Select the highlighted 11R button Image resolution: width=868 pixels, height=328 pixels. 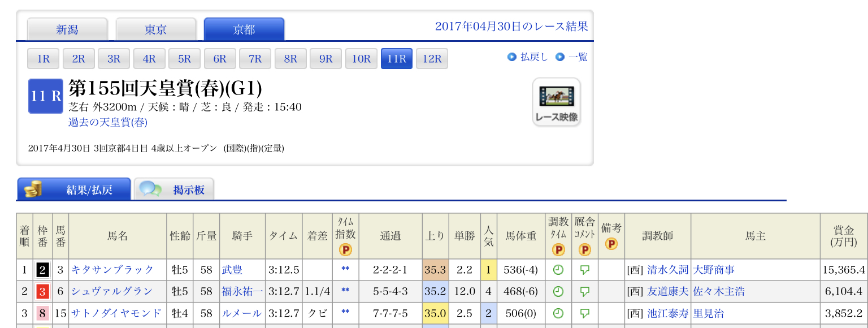point(397,59)
